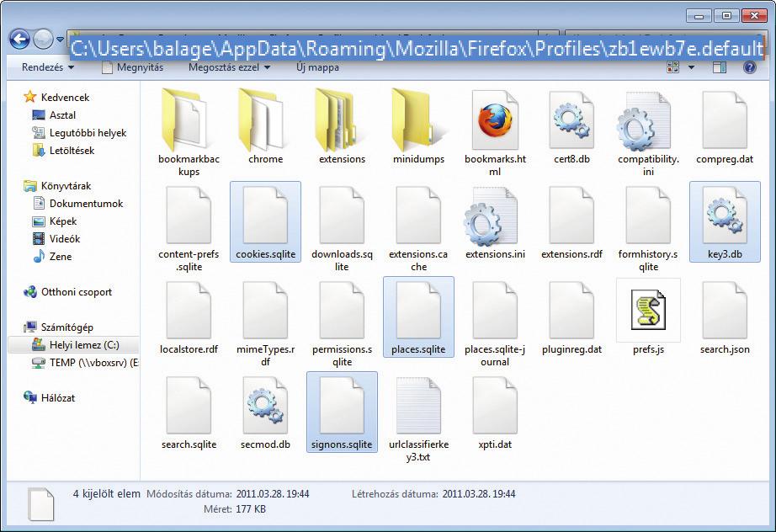Select the signons.sqlite file

point(342,412)
